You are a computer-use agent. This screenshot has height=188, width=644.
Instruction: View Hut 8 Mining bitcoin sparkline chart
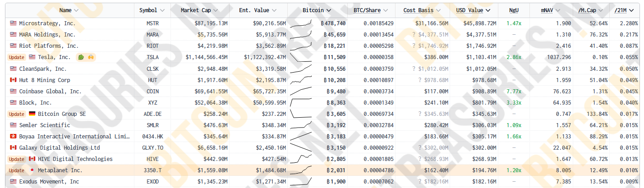300,80
